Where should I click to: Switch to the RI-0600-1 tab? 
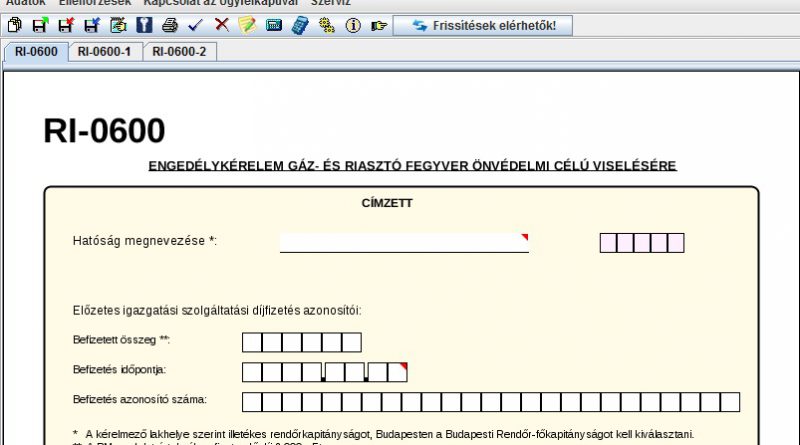click(x=105, y=51)
